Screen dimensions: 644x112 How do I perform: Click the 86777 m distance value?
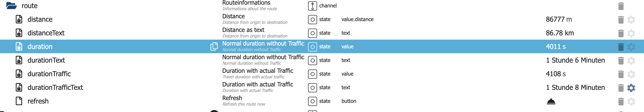click(x=559, y=20)
